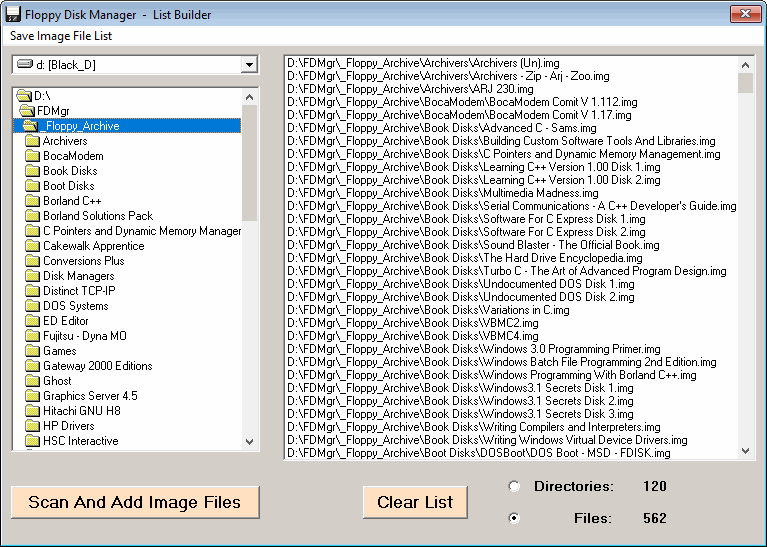This screenshot has height=547, width=767.
Task: Select VBMC2.img list entry
Action: (x=412, y=323)
